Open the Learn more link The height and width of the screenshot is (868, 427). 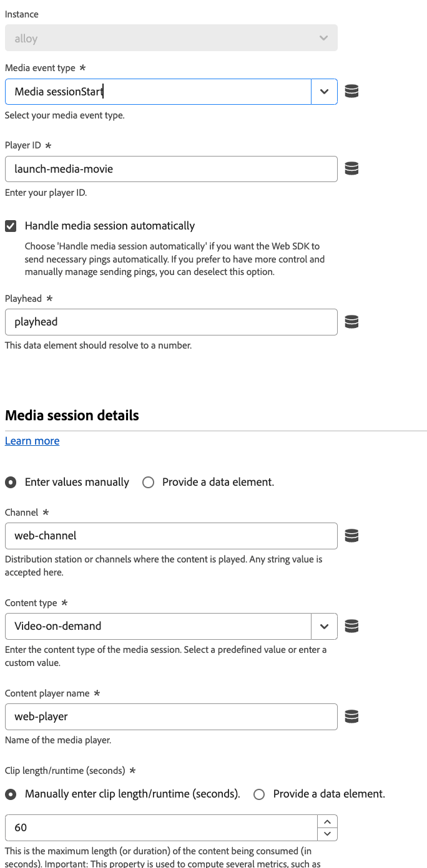coord(32,441)
